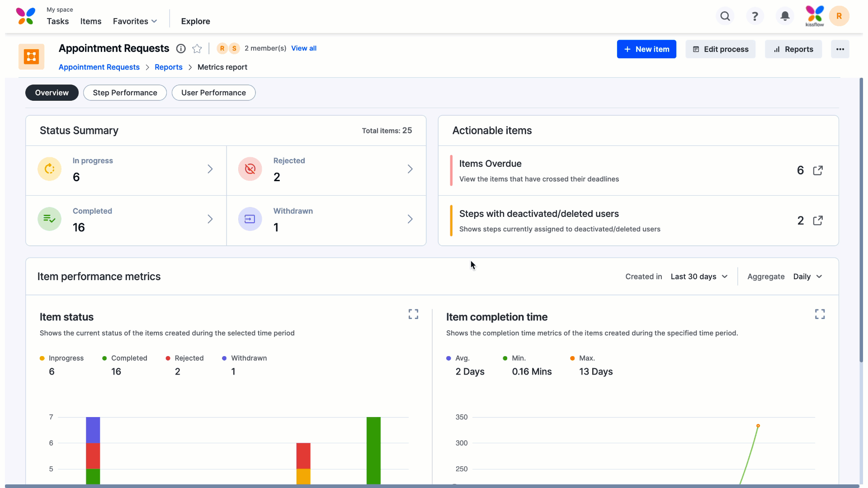The image size is (868, 488).
Task: Toggle the Rejected legend series
Action: pyautogui.click(x=189, y=358)
